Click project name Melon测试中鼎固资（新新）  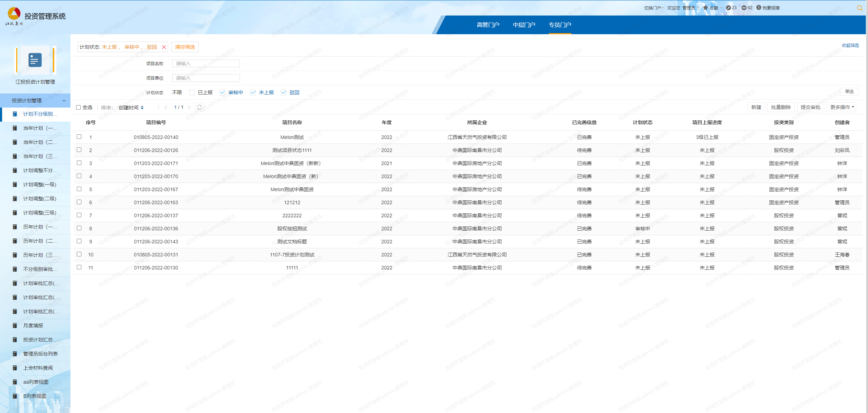(291, 163)
